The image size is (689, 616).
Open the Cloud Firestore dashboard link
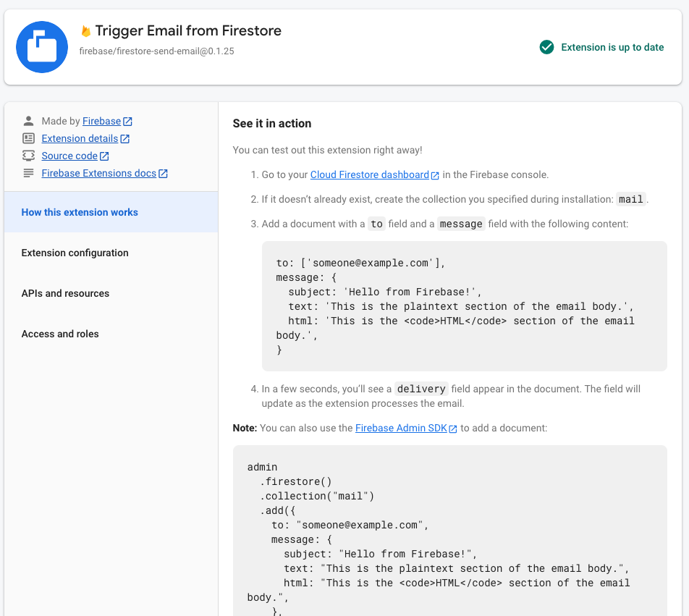coord(370,174)
